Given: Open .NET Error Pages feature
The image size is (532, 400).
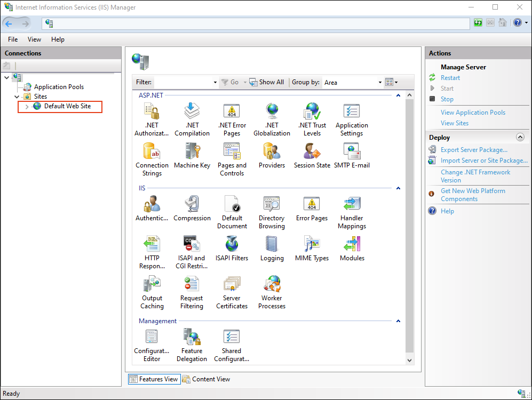Looking at the screenshot, I should pyautogui.click(x=232, y=119).
